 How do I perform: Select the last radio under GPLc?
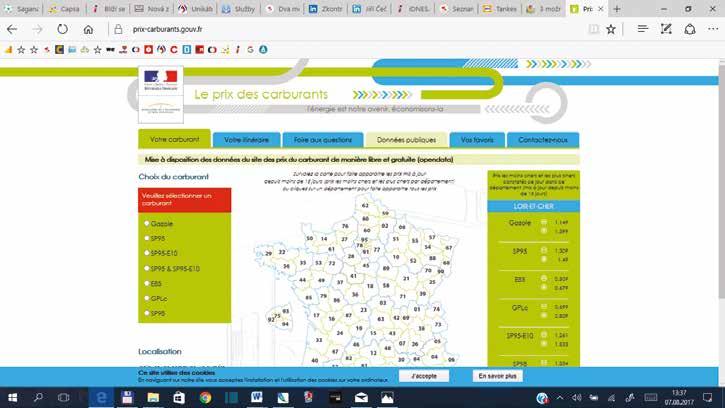(147, 313)
